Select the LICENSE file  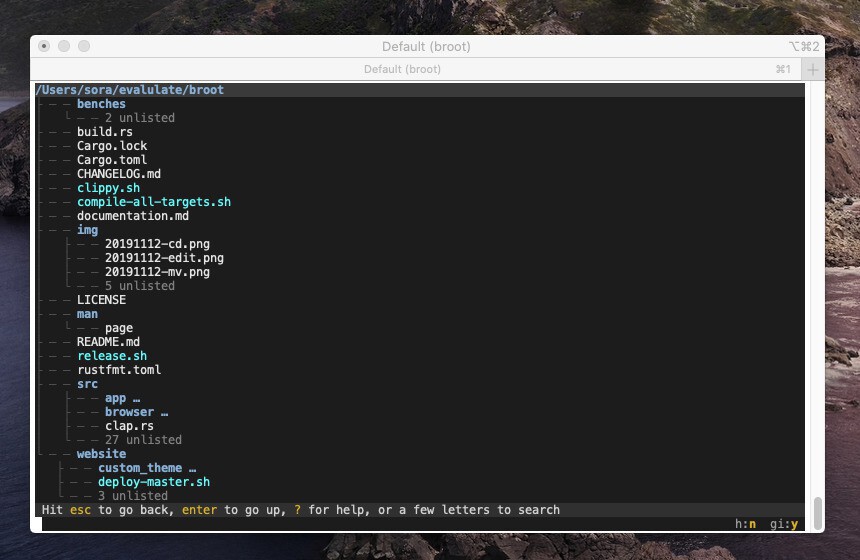[x=101, y=300]
